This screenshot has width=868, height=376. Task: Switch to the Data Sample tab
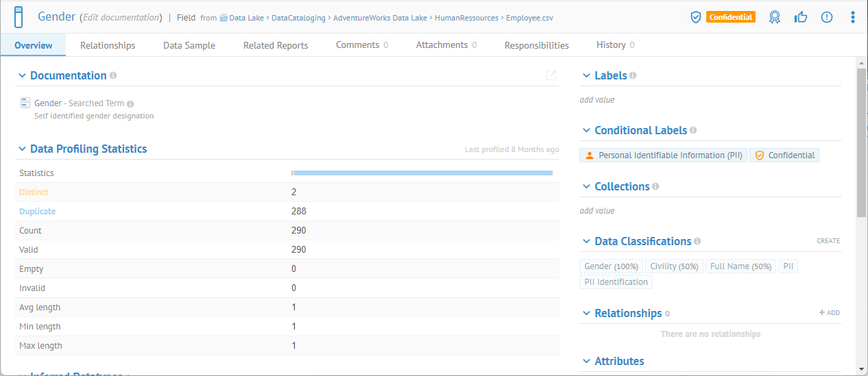pos(189,45)
